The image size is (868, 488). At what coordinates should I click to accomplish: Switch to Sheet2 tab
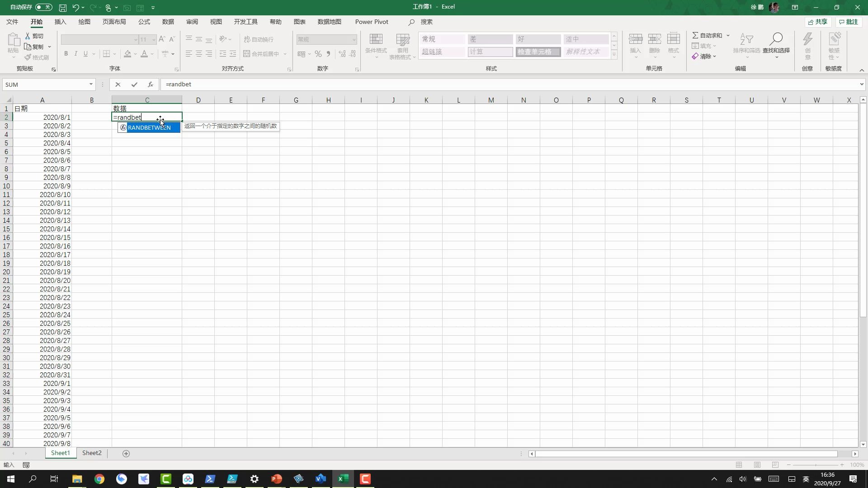coord(92,453)
